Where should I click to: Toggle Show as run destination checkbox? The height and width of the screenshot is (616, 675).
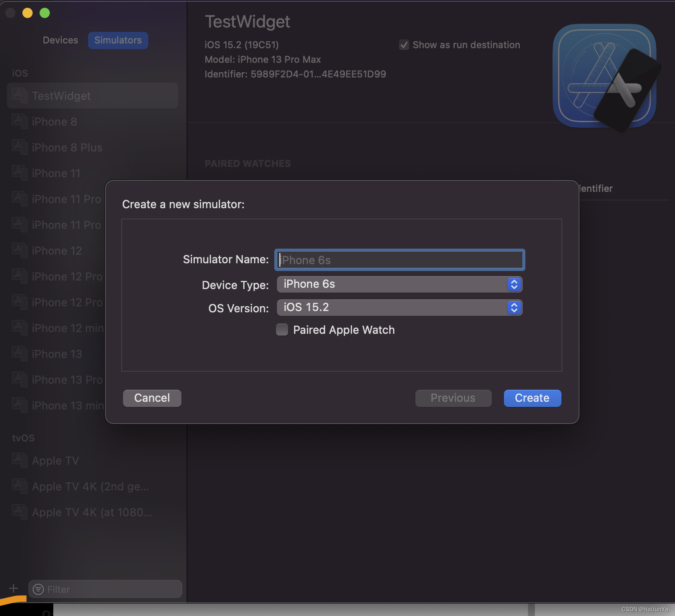(x=404, y=45)
